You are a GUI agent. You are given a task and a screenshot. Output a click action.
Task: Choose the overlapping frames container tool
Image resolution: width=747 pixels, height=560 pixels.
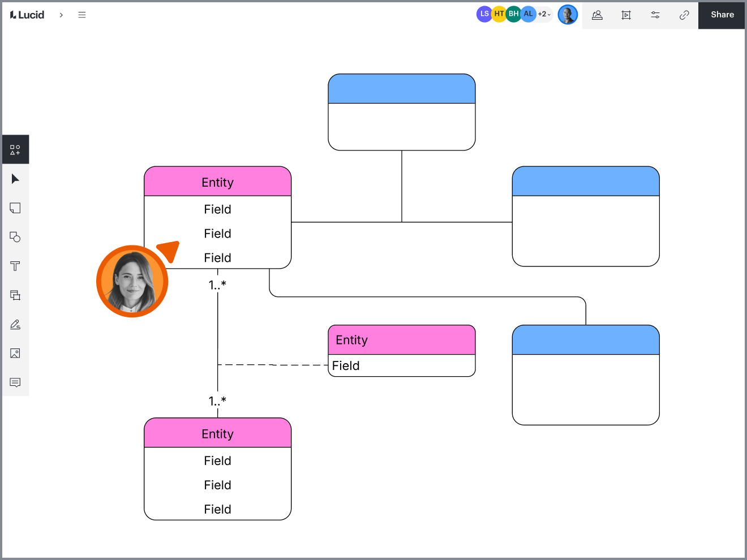point(15,295)
